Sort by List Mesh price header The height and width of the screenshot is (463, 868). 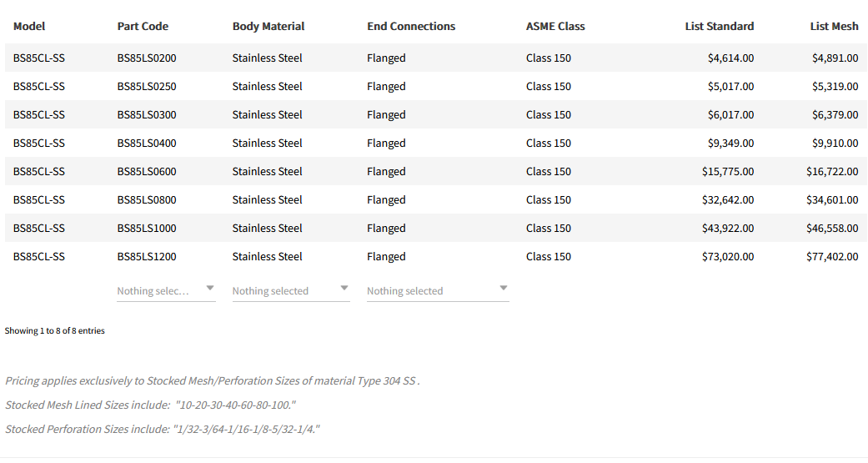[x=834, y=26]
